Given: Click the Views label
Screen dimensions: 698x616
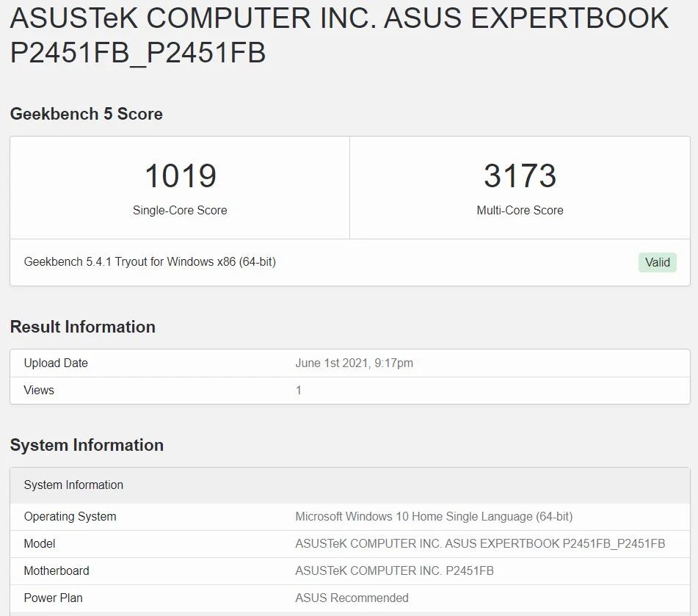Looking at the screenshot, I should [x=39, y=390].
